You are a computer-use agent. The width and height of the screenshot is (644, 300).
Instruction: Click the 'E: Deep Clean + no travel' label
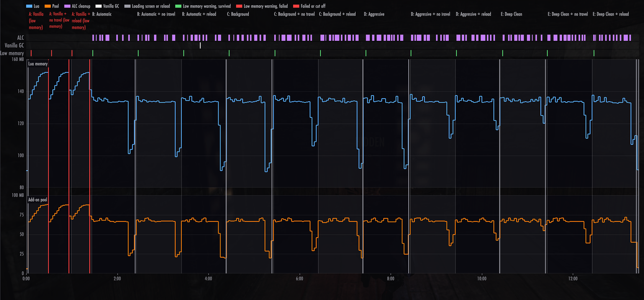568,14
